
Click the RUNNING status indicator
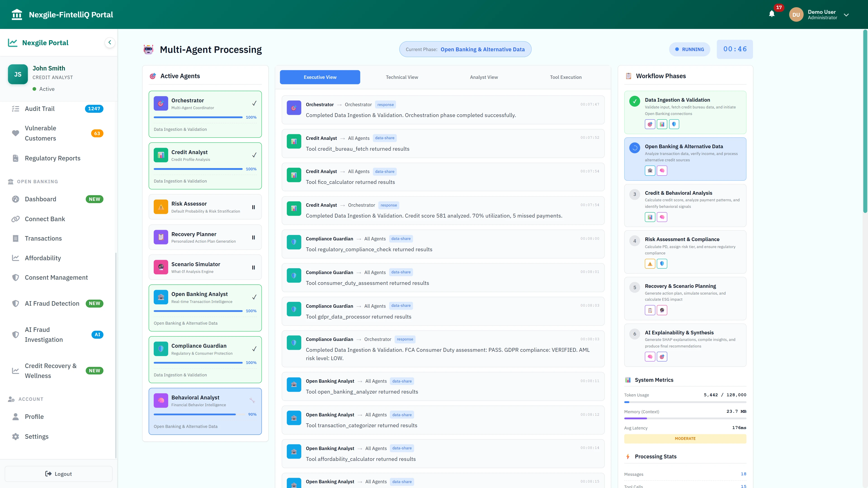pos(689,49)
